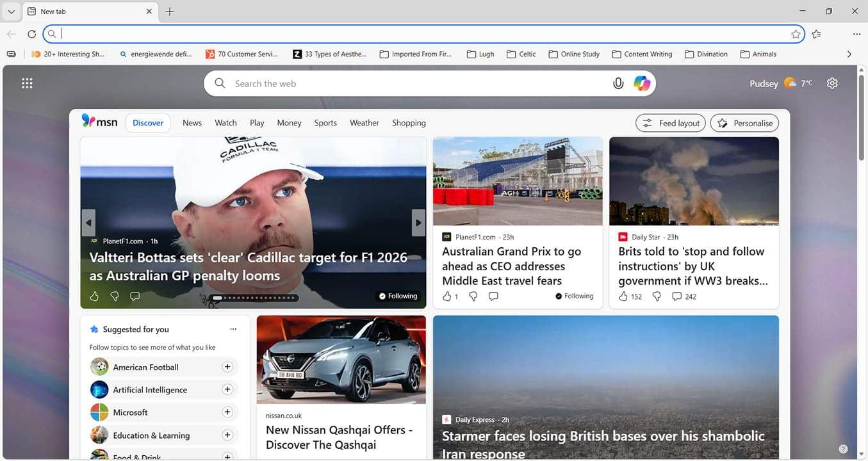Dislike the Daily Star WW3 article
Viewport: 868px width, 461px height.
point(656,296)
